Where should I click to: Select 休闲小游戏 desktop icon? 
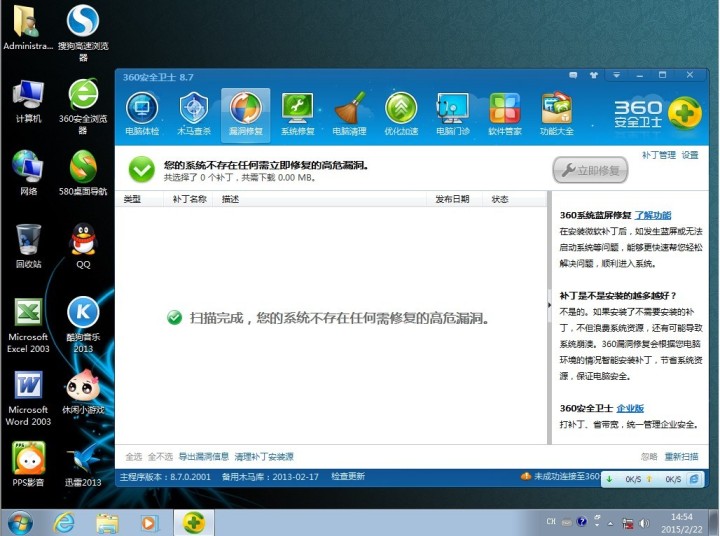(83, 392)
